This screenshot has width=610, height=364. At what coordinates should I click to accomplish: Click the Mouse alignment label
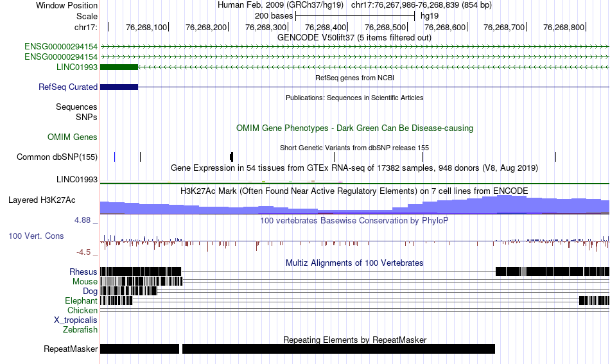tap(85, 282)
